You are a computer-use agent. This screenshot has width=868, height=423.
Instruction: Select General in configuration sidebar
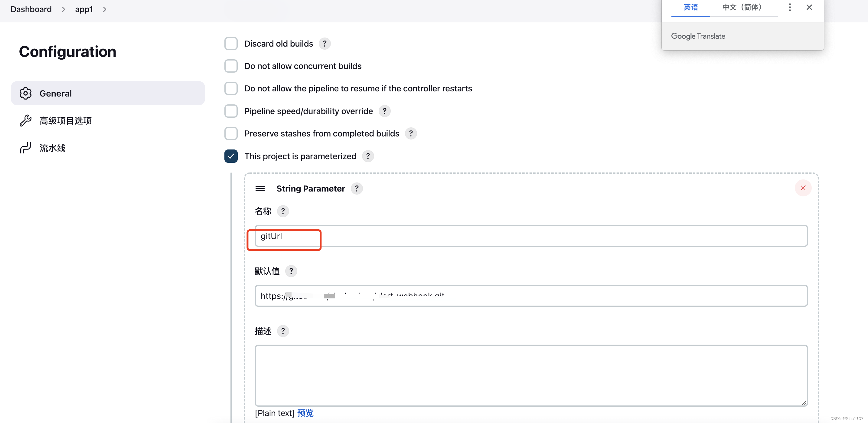(108, 93)
